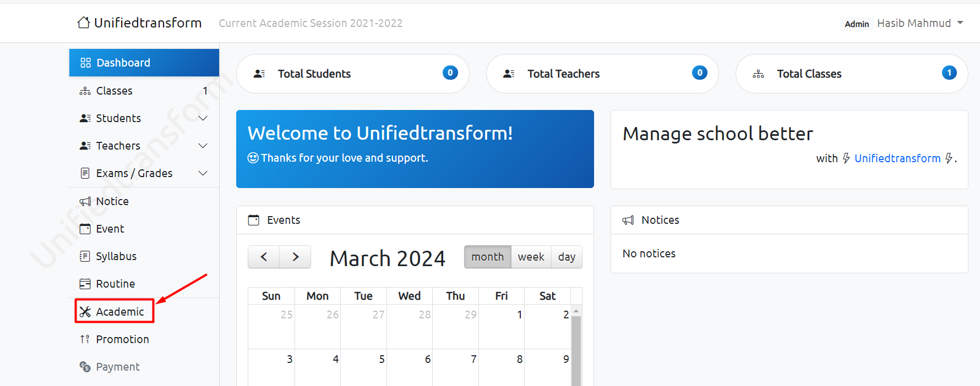Image resolution: width=980 pixels, height=386 pixels.
Task: Click the 'Wed' column header
Action: tap(410, 296)
